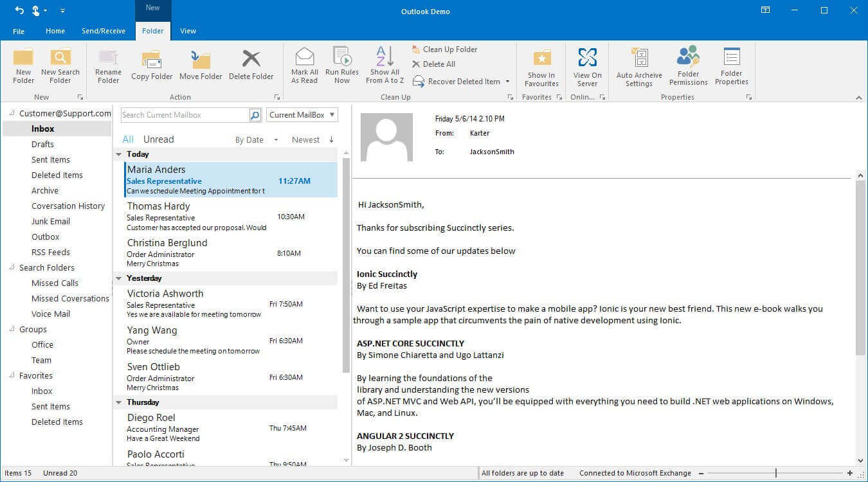Image resolution: width=868 pixels, height=482 pixels.
Task: Collapse the Thursday message group
Action: tap(119, 402)
